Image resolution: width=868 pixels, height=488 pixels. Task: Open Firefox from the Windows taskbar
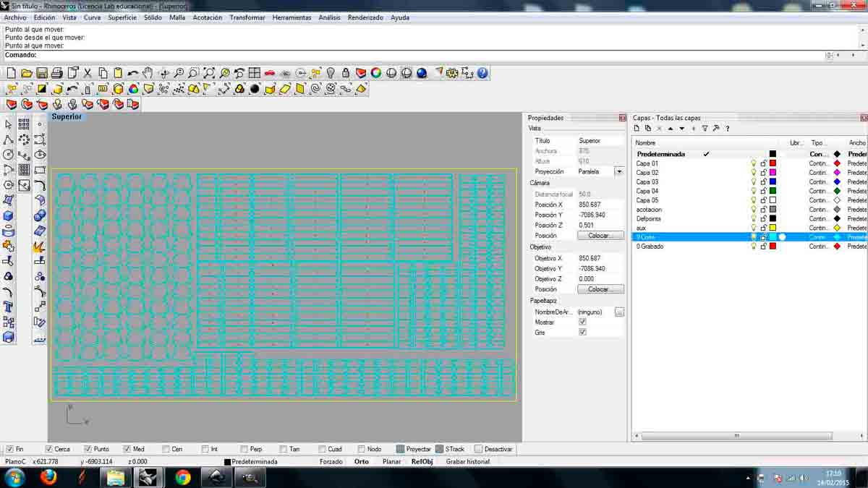(49, 478)
